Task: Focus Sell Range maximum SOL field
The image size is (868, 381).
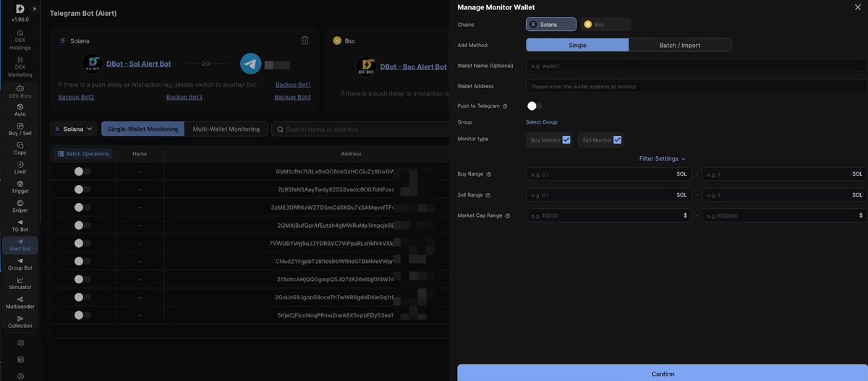Action: (x=784, y=195)
